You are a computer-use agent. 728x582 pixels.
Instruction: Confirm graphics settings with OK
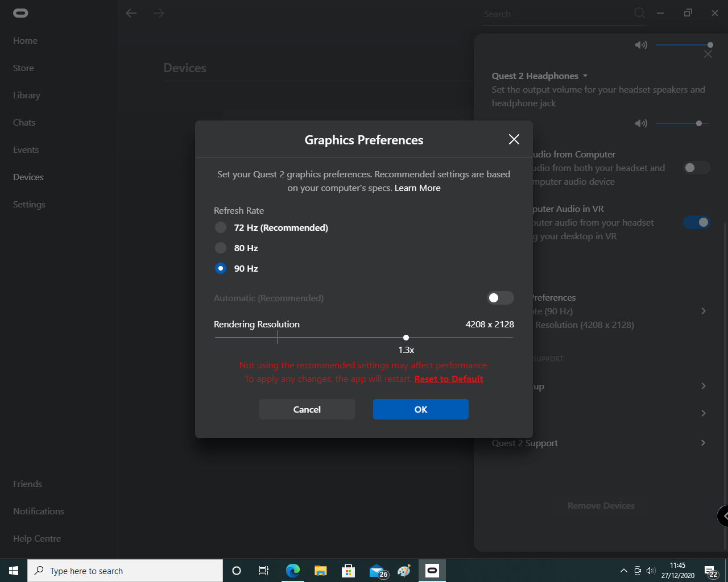421,409
